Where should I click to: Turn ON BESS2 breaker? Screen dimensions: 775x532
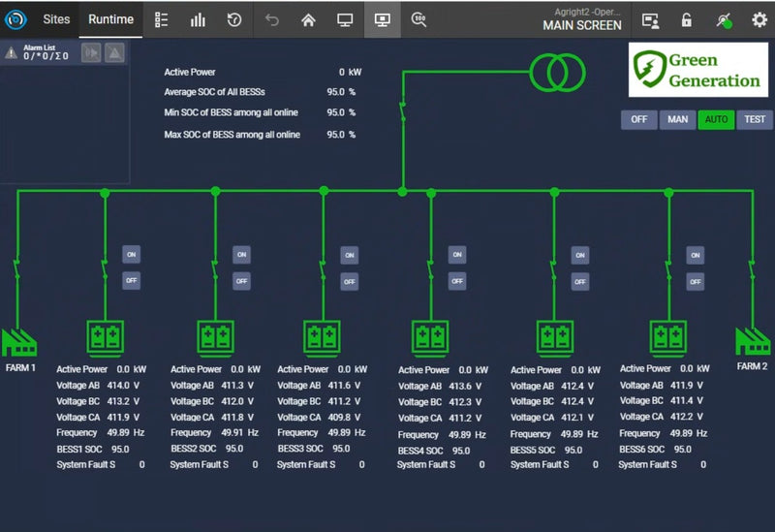pos(241,255)
